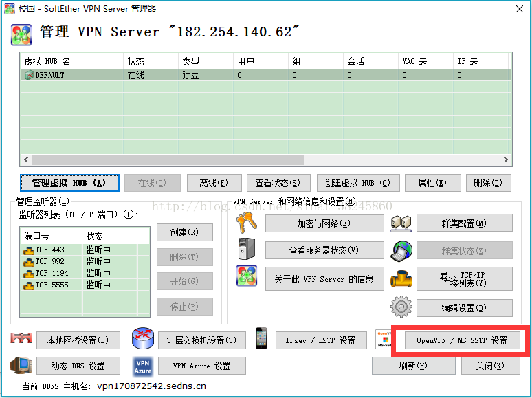Click 创建 to add a listener
This screenshot has width=532, height=398.
pos(184,232)
